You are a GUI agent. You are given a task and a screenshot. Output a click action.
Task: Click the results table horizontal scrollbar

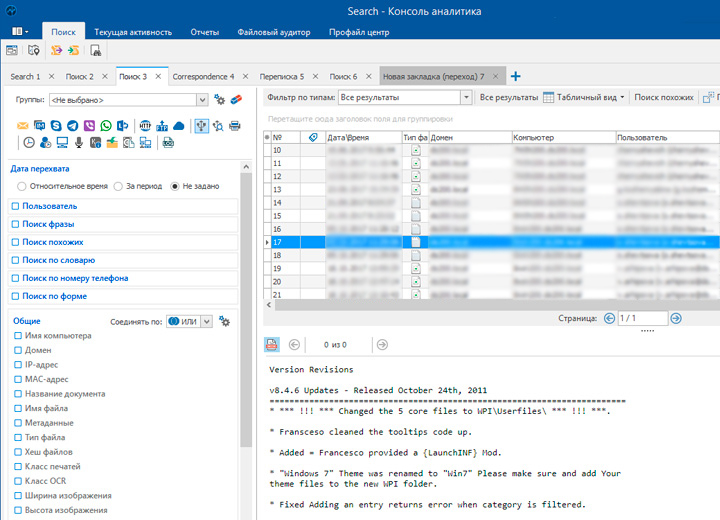497,305
